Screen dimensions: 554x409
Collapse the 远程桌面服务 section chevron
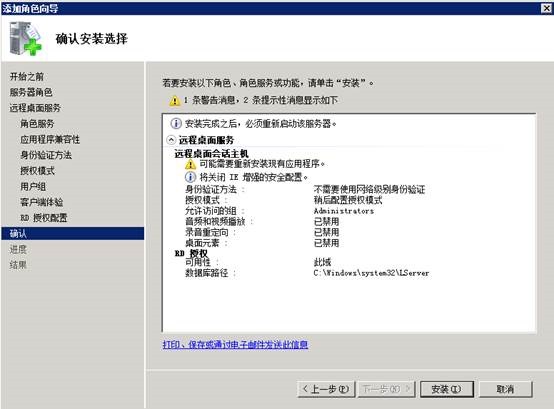(x=171, y=140)
